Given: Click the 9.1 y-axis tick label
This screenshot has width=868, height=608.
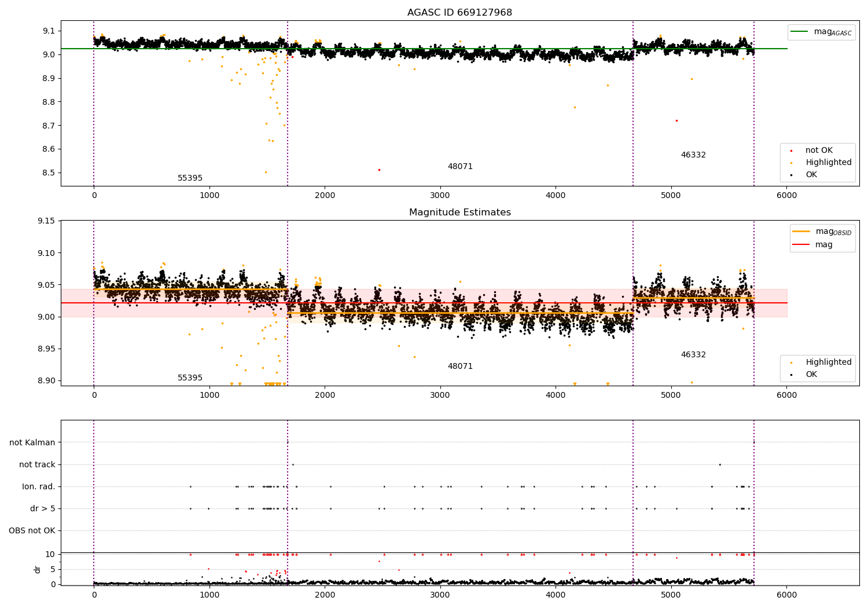Looking at the screenshot, I should click(49, 31).
